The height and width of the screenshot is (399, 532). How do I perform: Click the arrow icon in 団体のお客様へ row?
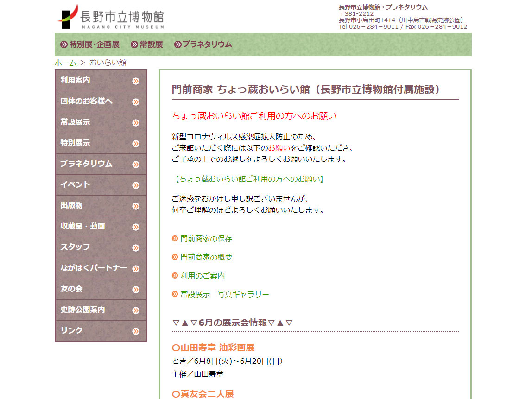[136, 102]
